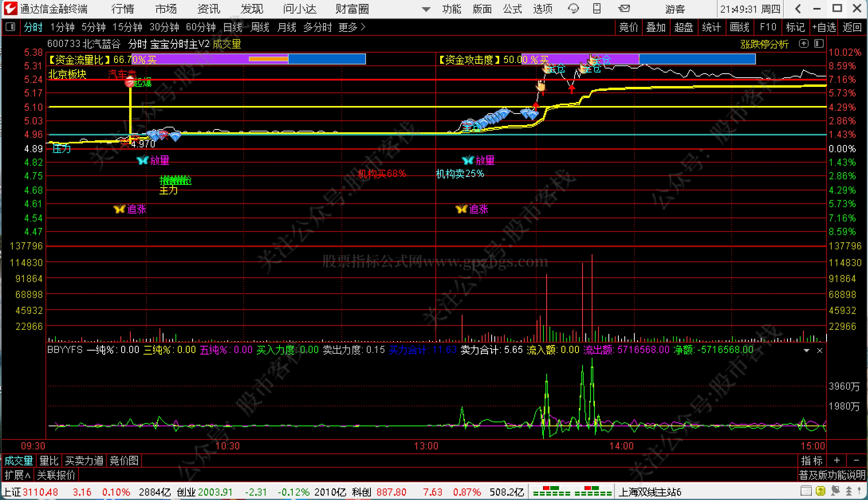Open the 问小达 menu

[299, 9]
